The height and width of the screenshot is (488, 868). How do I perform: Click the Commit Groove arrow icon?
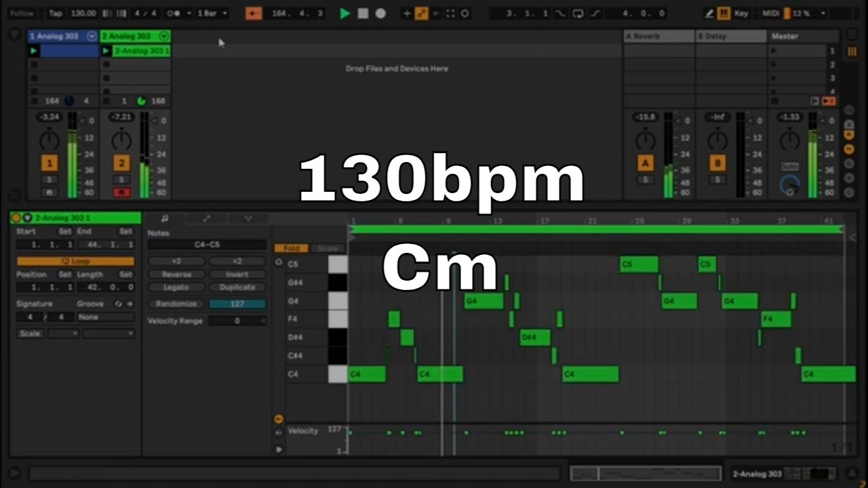pos(130,304)
